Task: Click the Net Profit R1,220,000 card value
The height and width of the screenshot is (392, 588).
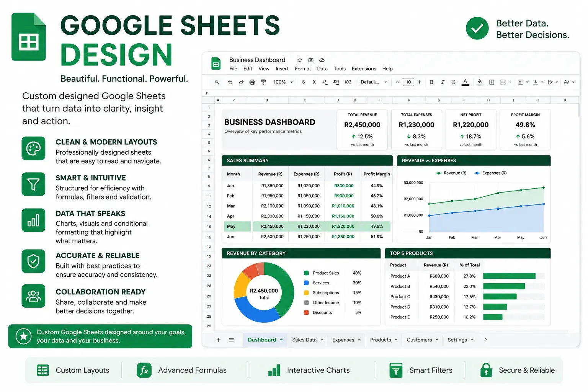Action: point(470,125)
